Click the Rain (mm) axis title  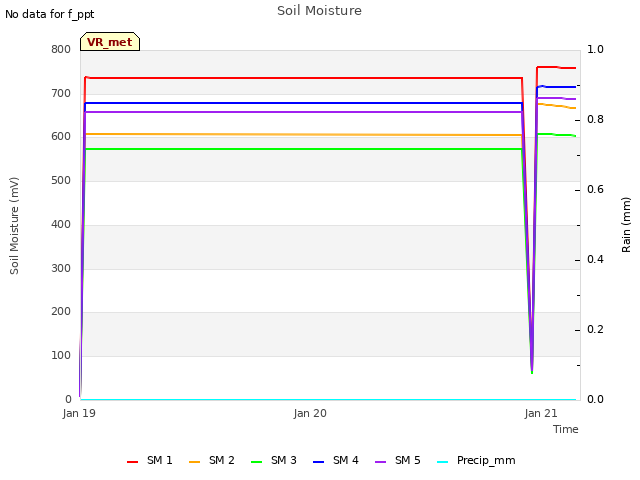point(626,225)
